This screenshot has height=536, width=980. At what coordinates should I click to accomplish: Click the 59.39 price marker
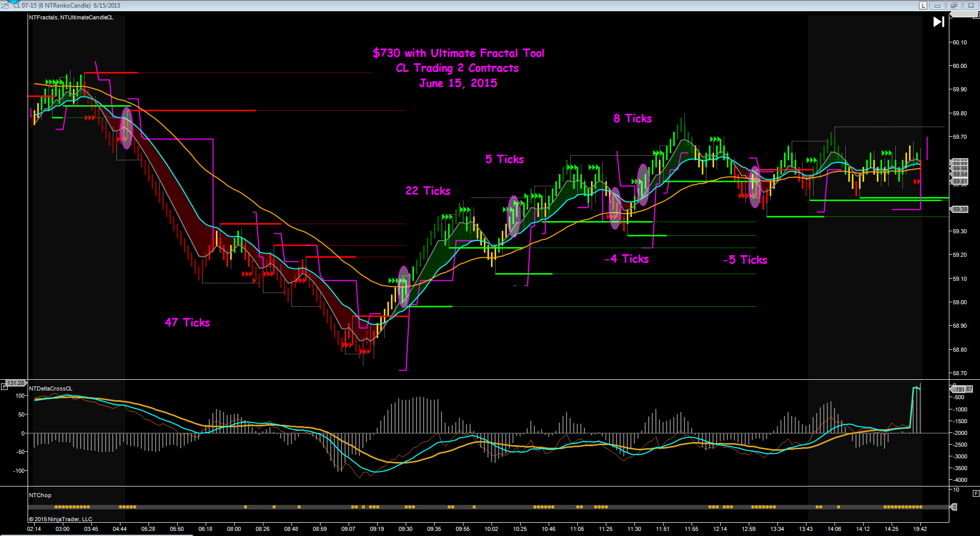[x=960, y=209]
